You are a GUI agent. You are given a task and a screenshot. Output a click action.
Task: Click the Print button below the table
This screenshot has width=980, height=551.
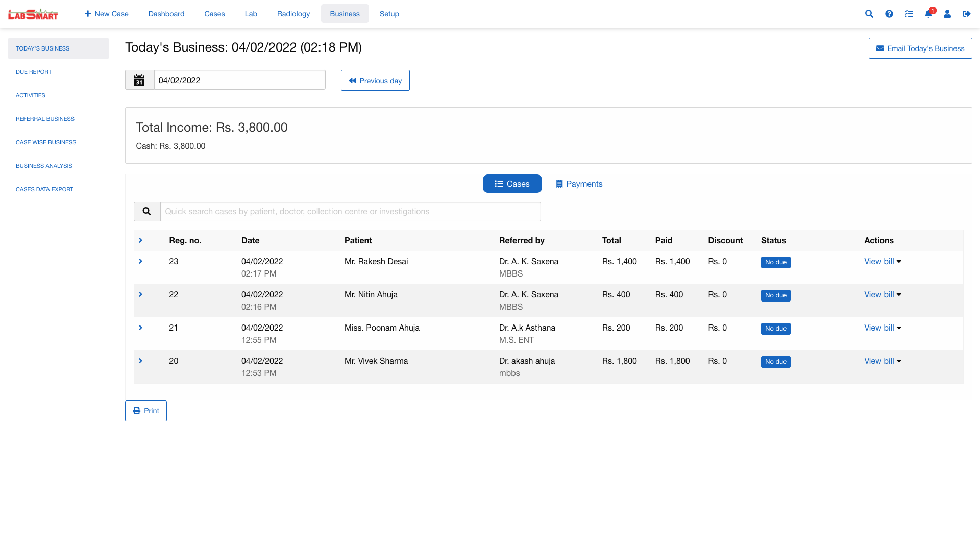(x=145, y=411)
